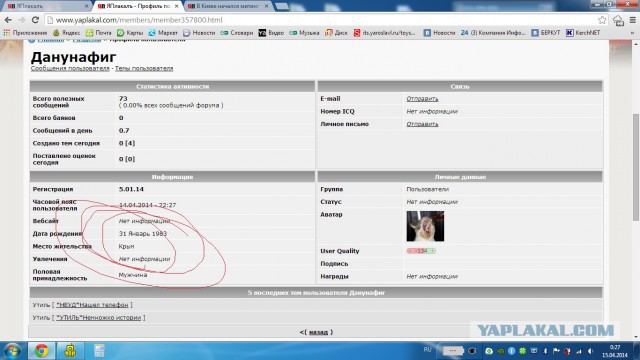Click the volume speaker tray icon
This screenshot has width=640, height=360.
click(x=590, y=351)
